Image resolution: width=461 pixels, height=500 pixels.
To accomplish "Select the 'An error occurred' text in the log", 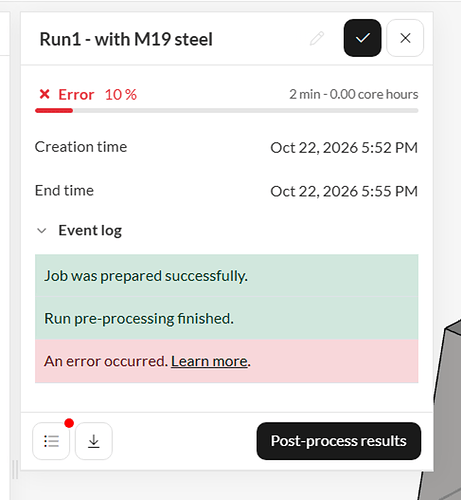I will [x=106, y=361].
